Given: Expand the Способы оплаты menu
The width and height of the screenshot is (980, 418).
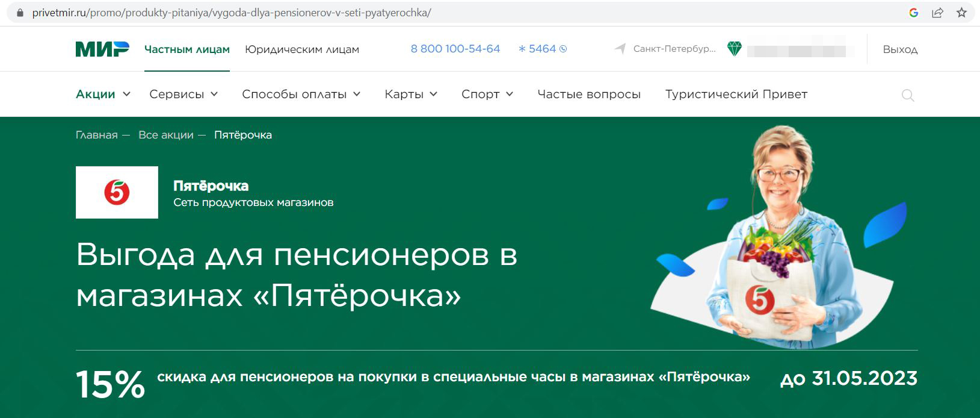Looking at the screenshot, I should [301, 94].
